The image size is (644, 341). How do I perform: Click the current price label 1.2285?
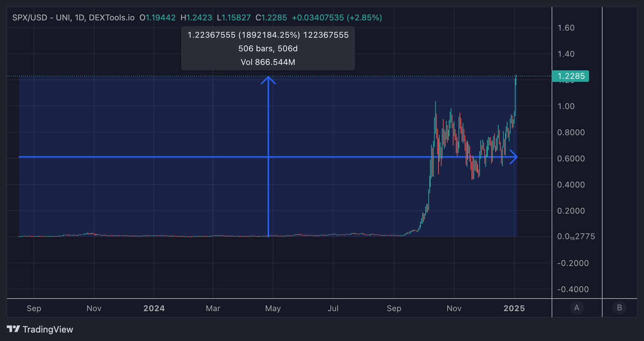pyautogui.click(x=570, y=76)
